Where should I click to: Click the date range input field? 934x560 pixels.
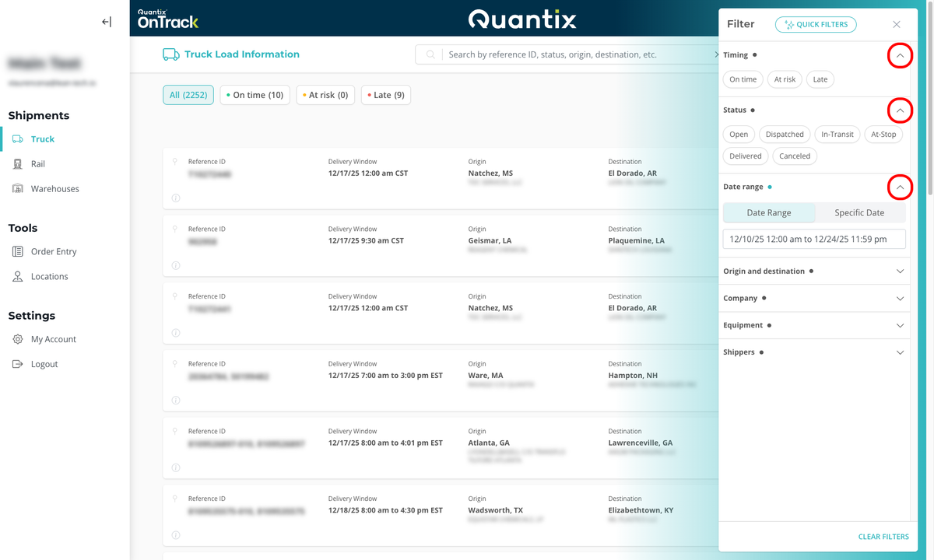(814, 240)
